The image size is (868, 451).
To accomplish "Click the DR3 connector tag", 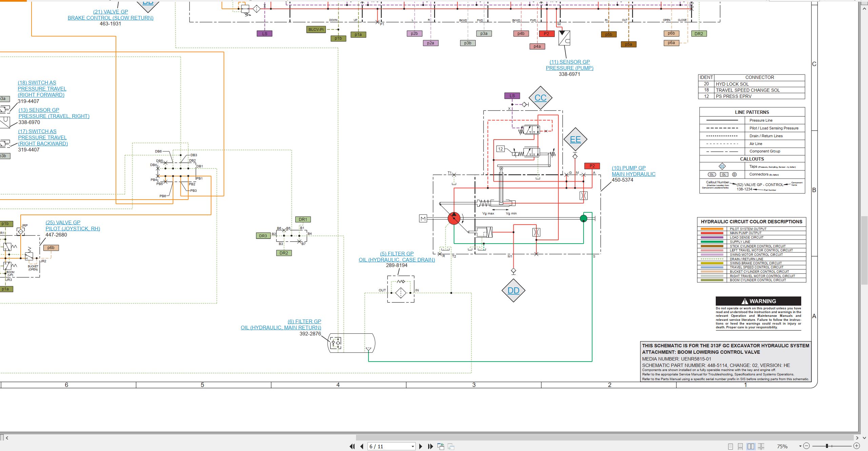I will pos(263,236).
